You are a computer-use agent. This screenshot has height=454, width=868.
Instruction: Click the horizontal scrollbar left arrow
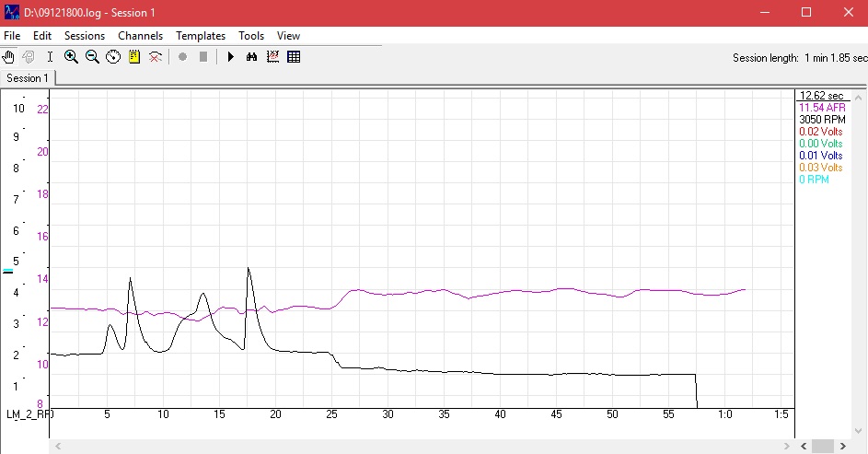tap(57, 447)
